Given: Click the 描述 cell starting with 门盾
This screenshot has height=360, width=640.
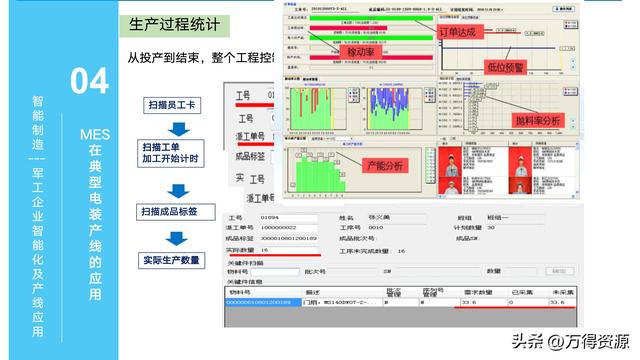Looking at the screenshot, I should pyautogui.click(x=342, y=302).
